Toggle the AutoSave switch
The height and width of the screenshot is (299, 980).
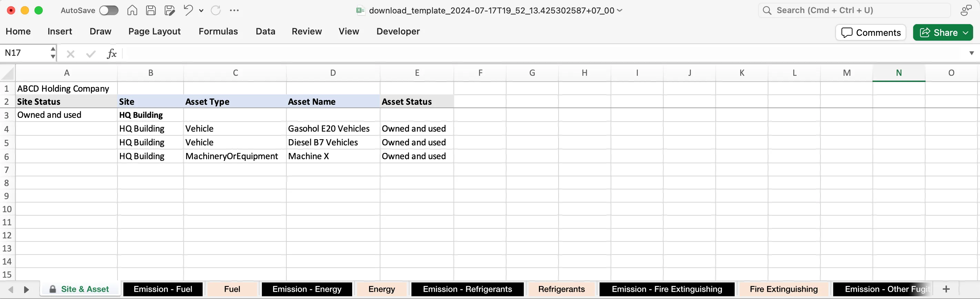(x=109, y=10)
